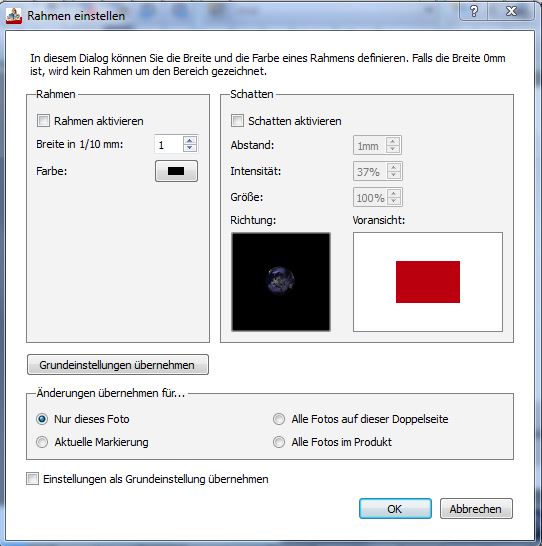The height and width of the screenshot is (546, 542).
Task: Click the Farbe: label
Action: 52,171
